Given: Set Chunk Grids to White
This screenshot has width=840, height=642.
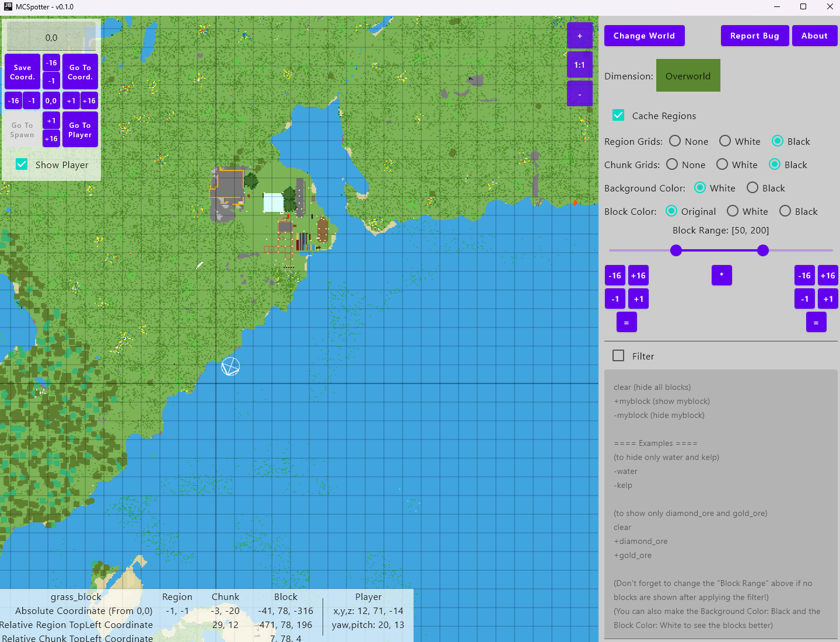Looking at the screenshot, I should tap(722, 164).
